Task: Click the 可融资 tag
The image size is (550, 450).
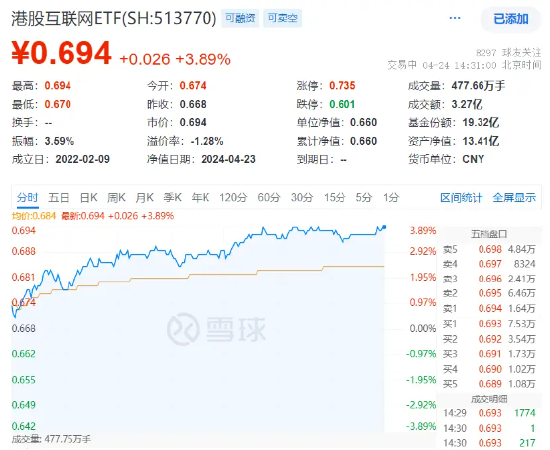Action: pyautogui.click(x=240, y=18)
